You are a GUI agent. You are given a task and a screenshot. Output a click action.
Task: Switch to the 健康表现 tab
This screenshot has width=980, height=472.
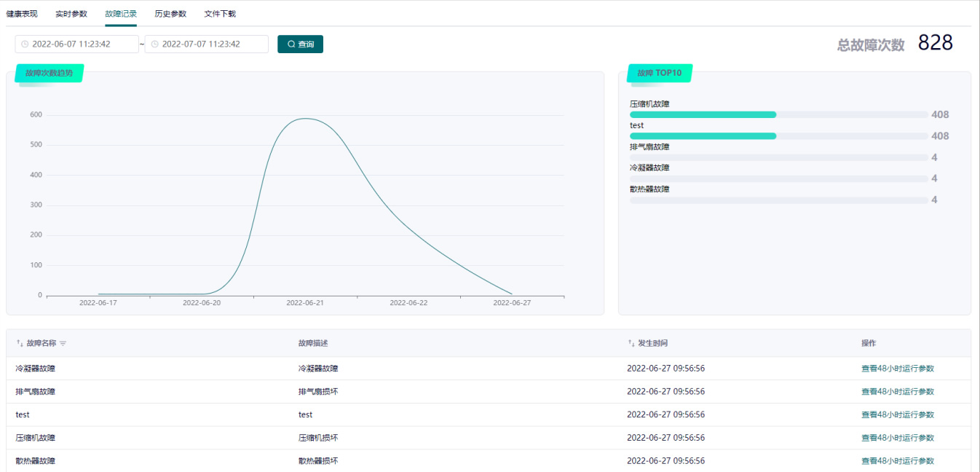[x=22, y=14]
